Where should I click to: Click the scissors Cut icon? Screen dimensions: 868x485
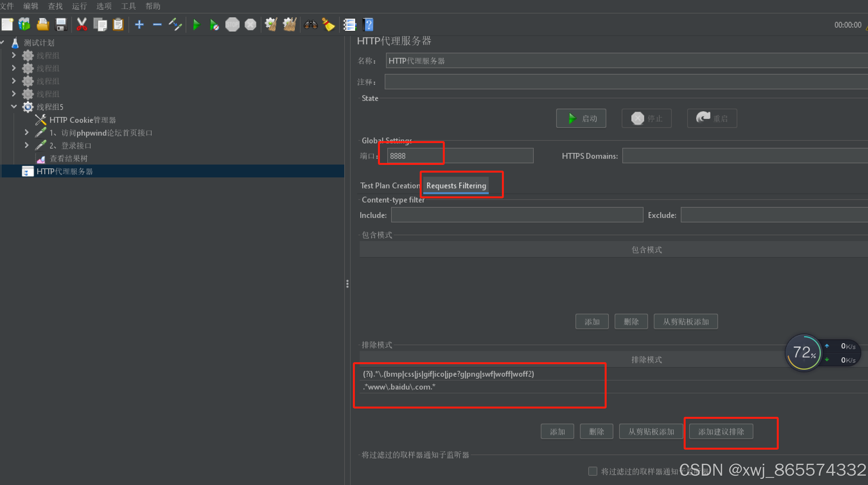click(82, 25)
